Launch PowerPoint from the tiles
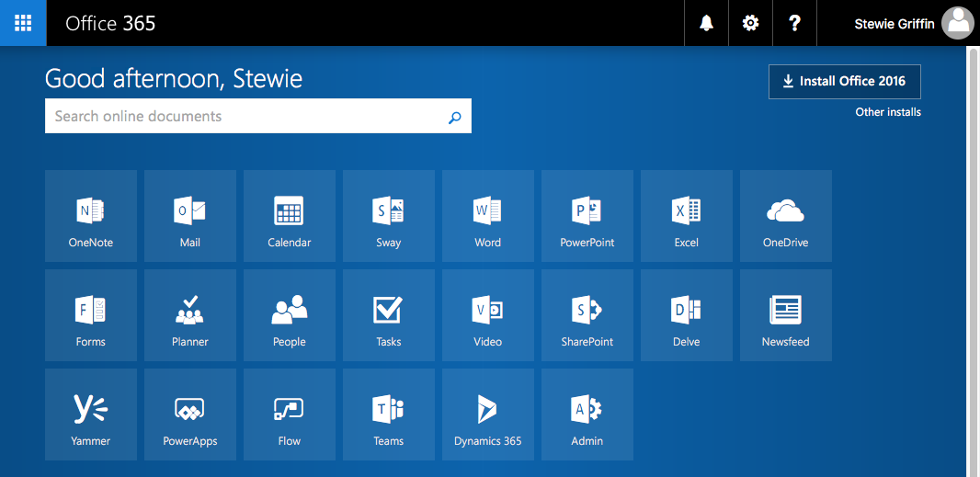The height and width of the screenshot is (477, 980). tap(587, 216)
